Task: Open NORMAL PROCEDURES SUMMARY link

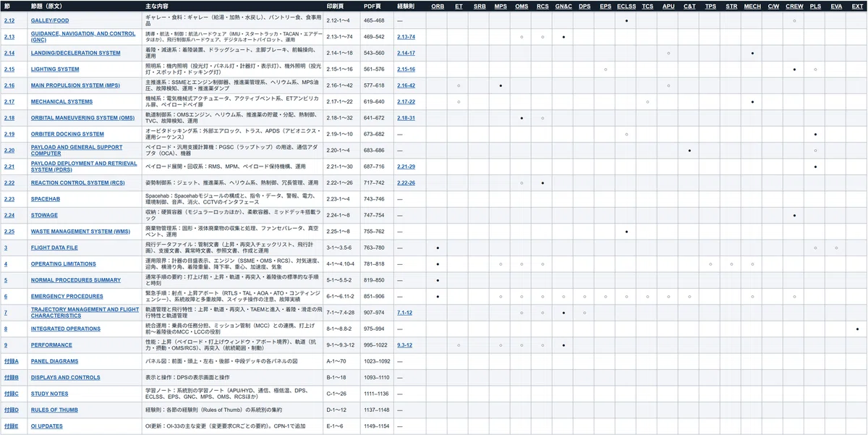Action: (x=76, y=280)
